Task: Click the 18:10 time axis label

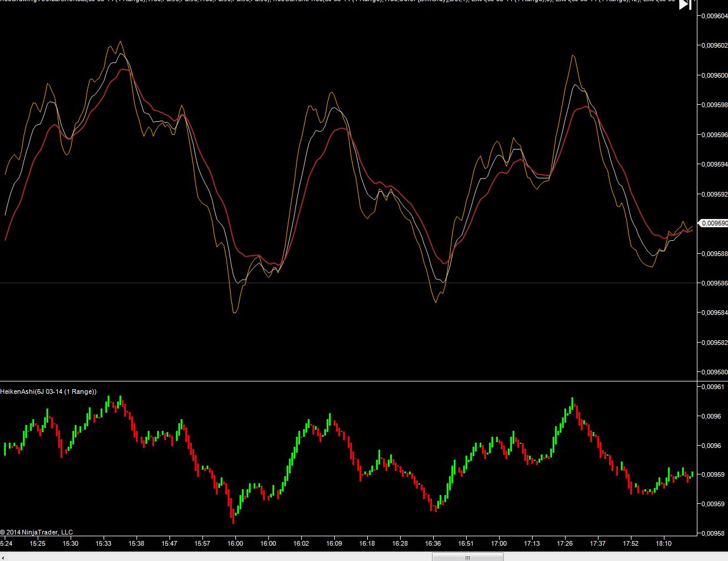Action: [x=664, y=543]
